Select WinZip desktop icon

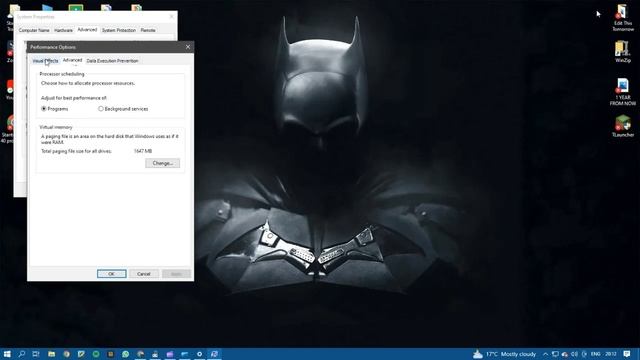(x=622, y=52)
